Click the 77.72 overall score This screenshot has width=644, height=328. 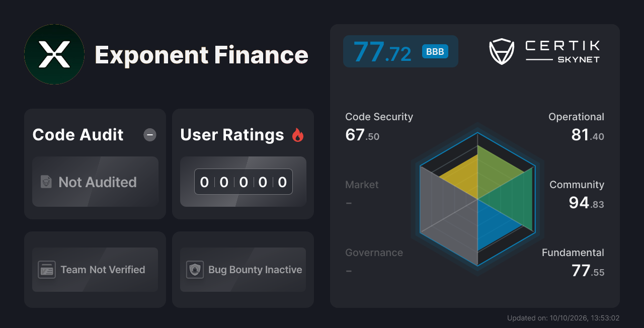382,52
